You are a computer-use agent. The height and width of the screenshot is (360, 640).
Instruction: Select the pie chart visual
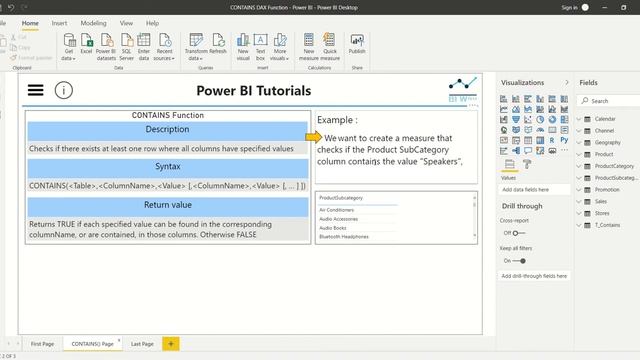tap(540, 119)
